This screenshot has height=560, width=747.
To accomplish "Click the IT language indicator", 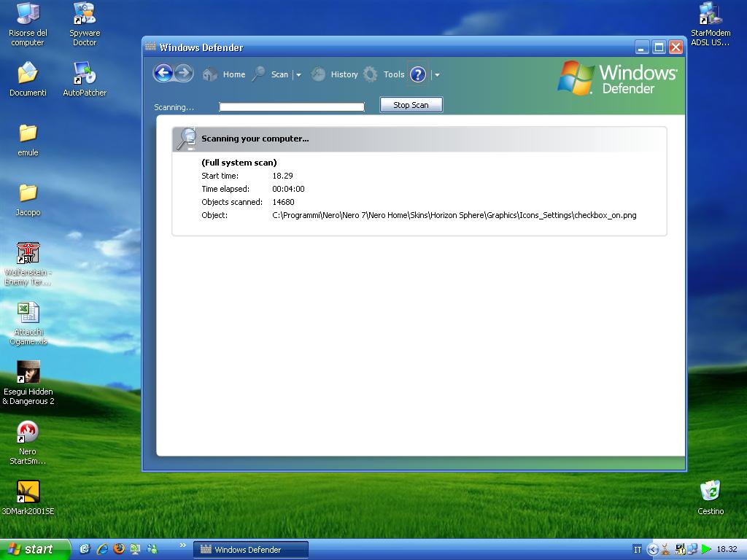I will [x=637, y=550].
